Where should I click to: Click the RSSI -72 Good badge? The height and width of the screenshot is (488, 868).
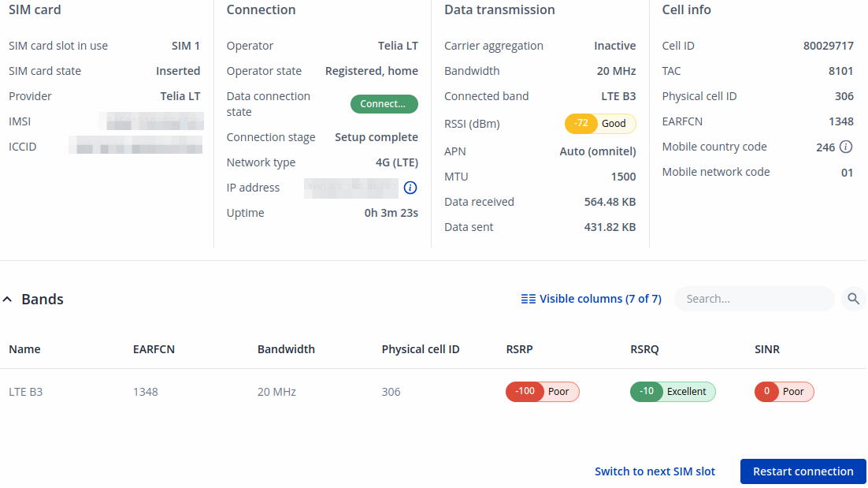tap(599, 124)
